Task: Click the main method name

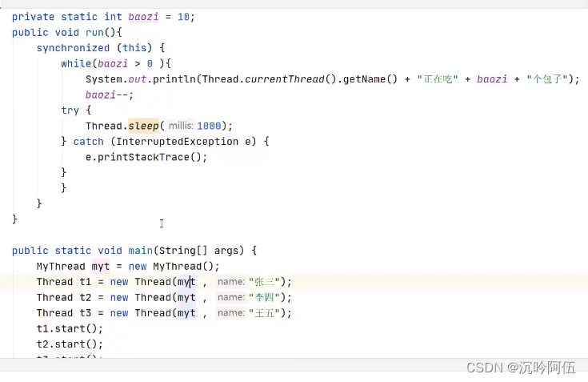Action: coord(140,251)
